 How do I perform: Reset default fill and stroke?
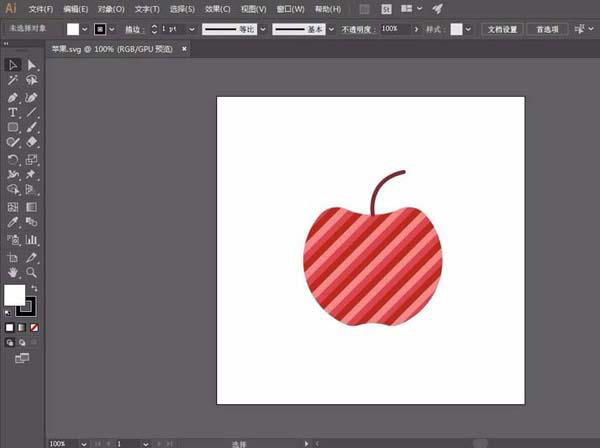pyautogui.click(x=8, y=313)
